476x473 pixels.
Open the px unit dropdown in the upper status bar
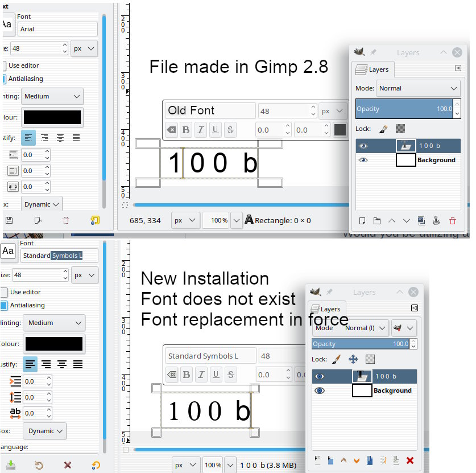(x=185, y=220)
